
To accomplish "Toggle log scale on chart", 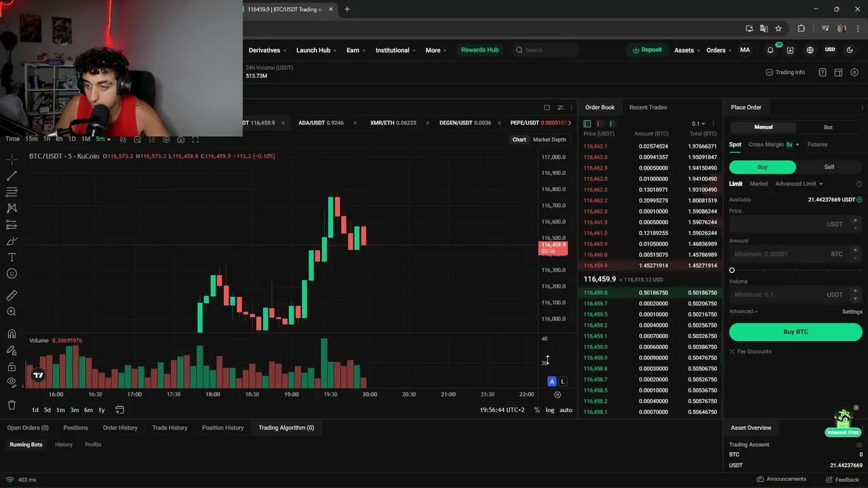I will click(550, 410).
